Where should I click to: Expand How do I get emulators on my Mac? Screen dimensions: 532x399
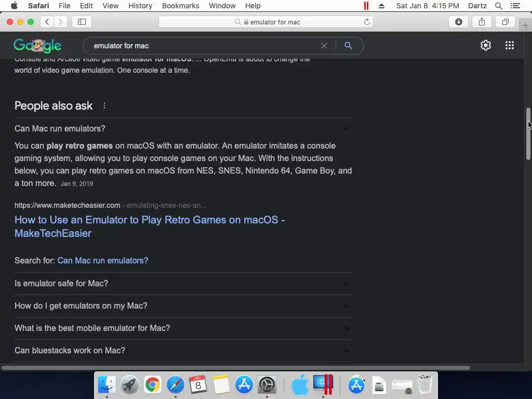pos(183,305)
